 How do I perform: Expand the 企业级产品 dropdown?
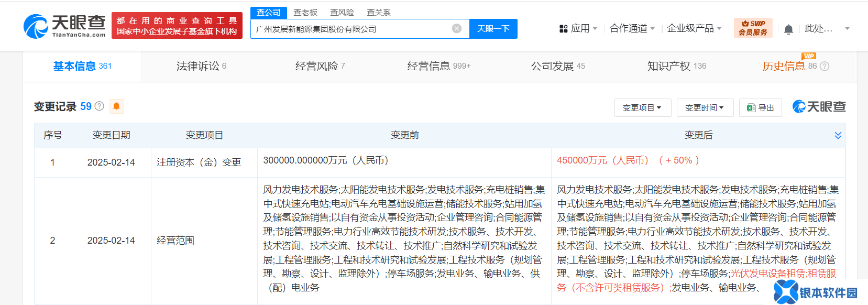694,28
